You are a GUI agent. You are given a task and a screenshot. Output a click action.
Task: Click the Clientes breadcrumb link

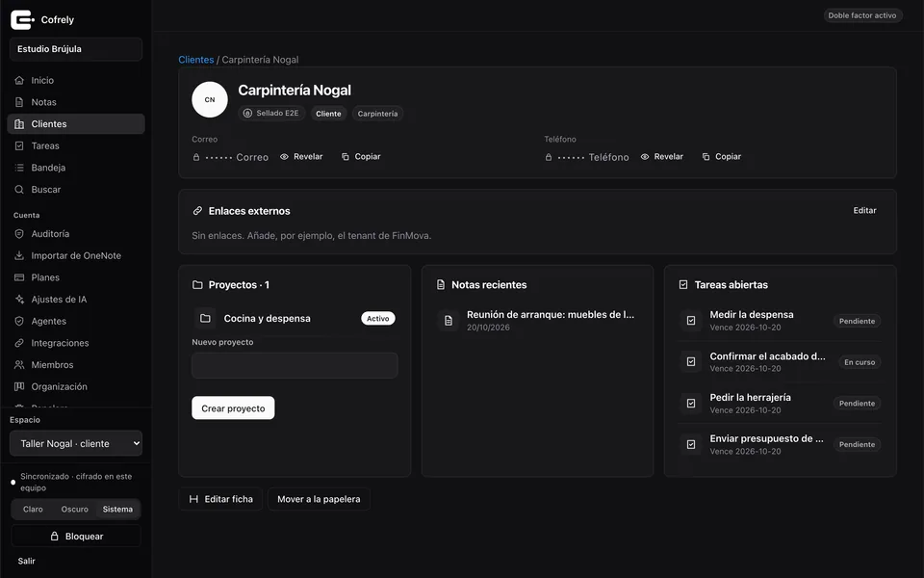(196, 60)
